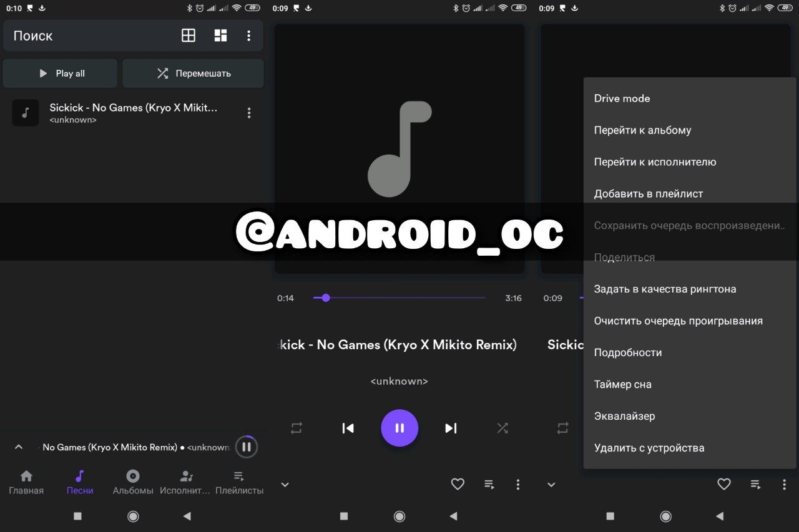Switch to the Главная tab

pos(26,483)
